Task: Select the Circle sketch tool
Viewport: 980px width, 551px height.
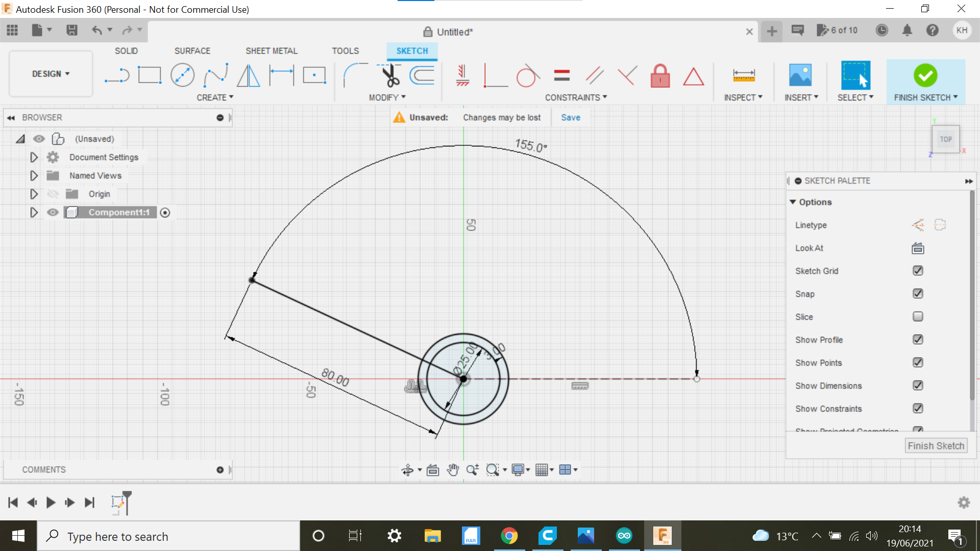Action: point(182,74)
